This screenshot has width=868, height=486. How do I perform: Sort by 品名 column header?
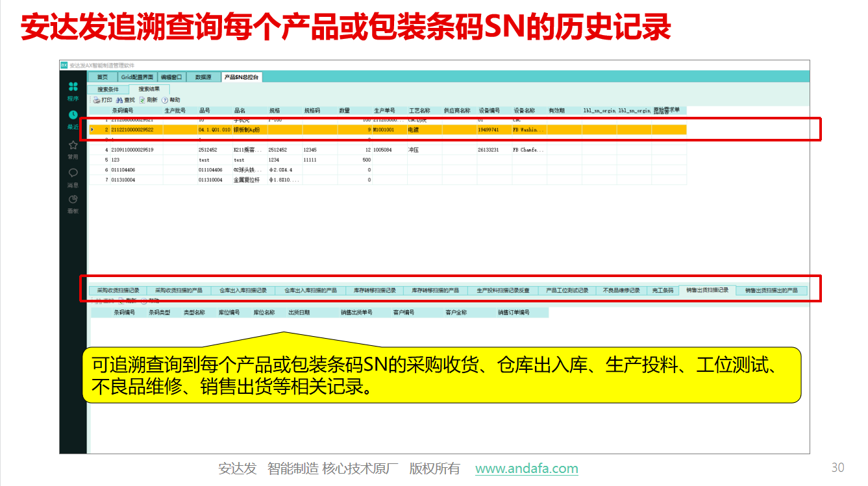tap(250, 111)
